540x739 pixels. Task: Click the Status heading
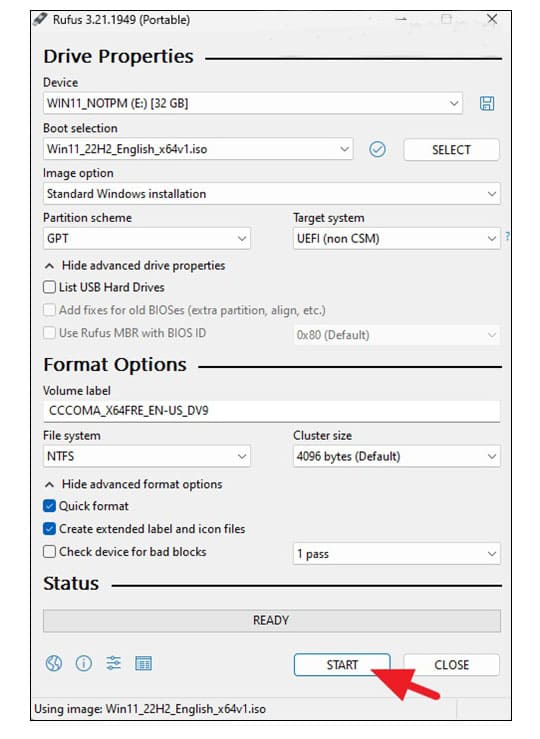[71, 583]
